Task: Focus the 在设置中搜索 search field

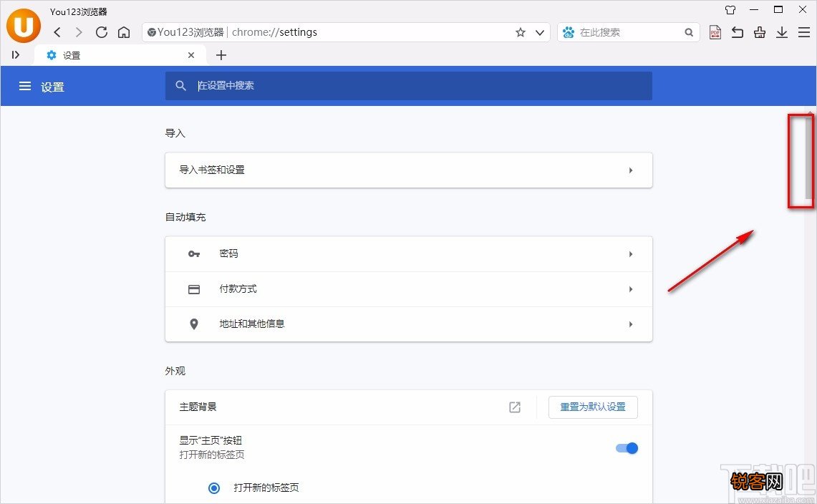Action: coord(408,85)
